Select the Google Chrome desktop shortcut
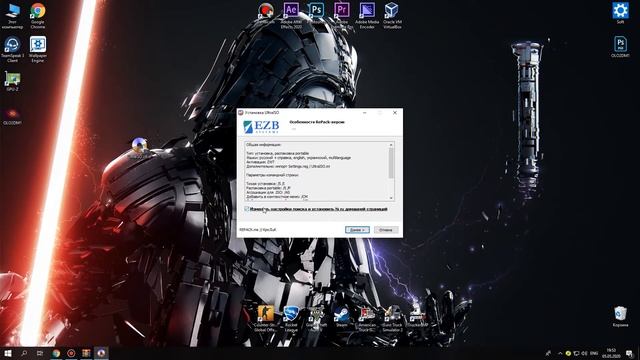Image resolution: width=640 pixels, height=360 pixels. pos(38,16)
